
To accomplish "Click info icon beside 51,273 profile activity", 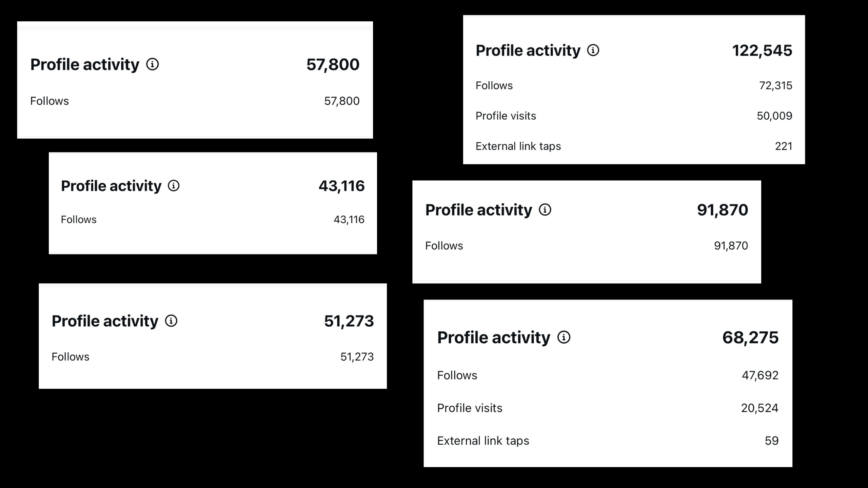I will pyautogui.click(x=171, y=321).
